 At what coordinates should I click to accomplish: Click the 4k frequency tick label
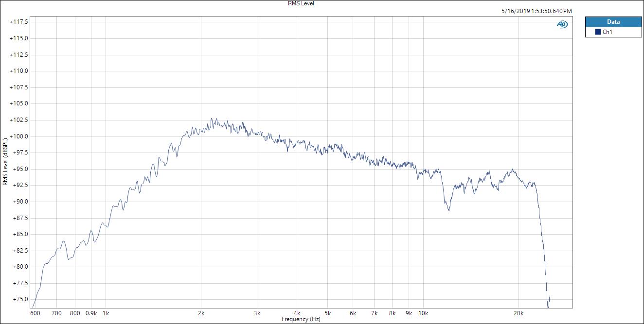pos(297,314)
